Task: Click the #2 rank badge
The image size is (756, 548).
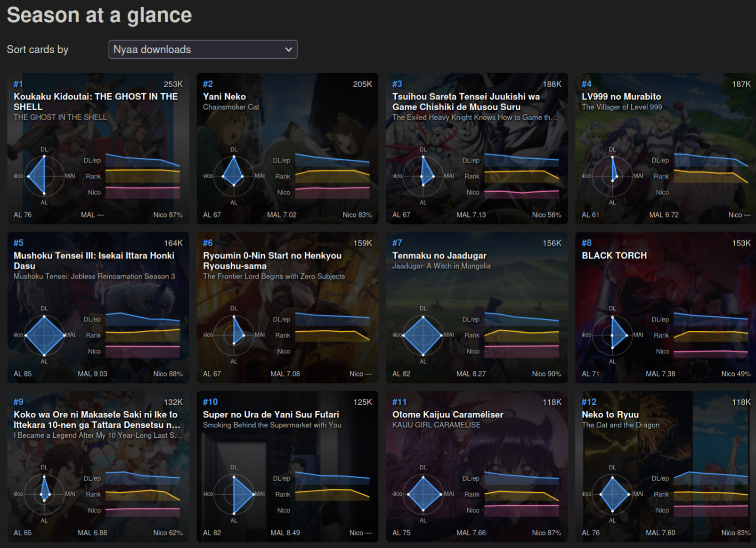Action: coord(208,84)
